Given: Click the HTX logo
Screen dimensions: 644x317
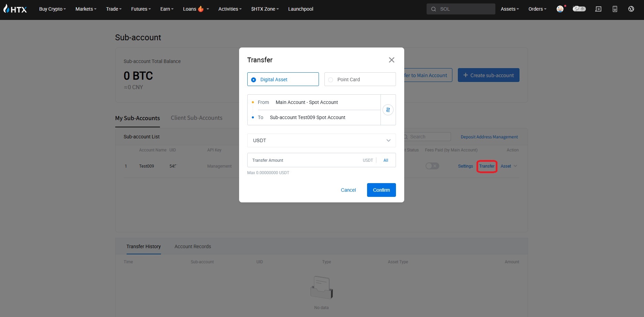Looking at the screenshot, I should tap(15, 9).
